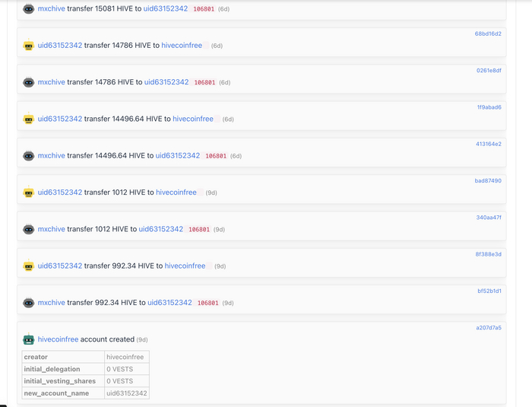Image resolution: width=532 pixels, height=407 pixels.
Task: Click the creator value hivecoinfree table cell
Action: (127, 357)
